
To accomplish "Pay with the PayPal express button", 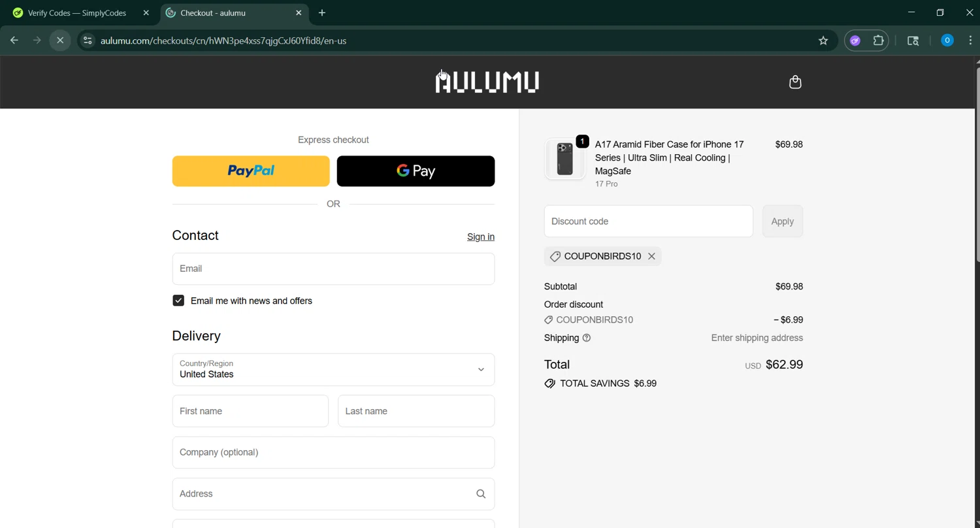I will [x=251, y=171].
